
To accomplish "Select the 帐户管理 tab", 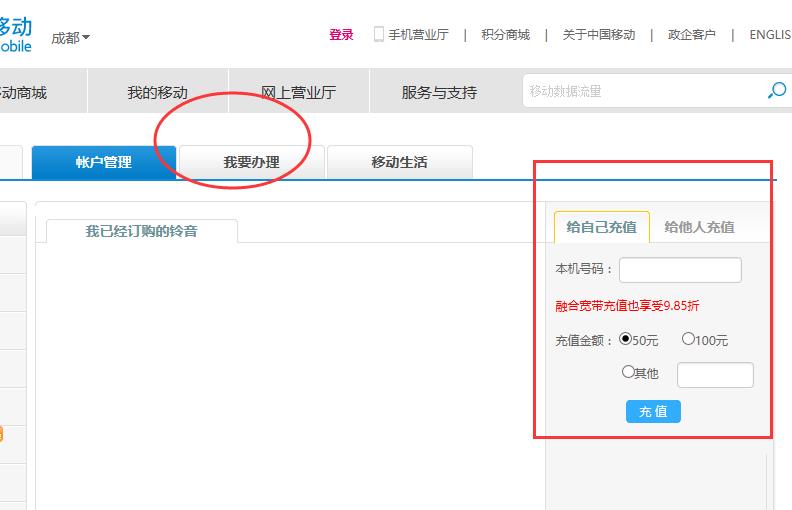I will pos(104,162).
